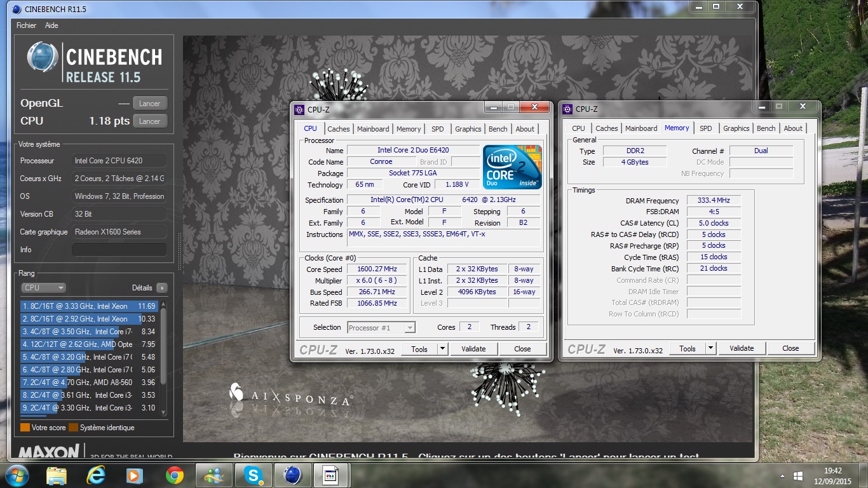Click the Close button in CPU-Z Memory window
Screen dimensions: 868x488
[x=790, y=348]
